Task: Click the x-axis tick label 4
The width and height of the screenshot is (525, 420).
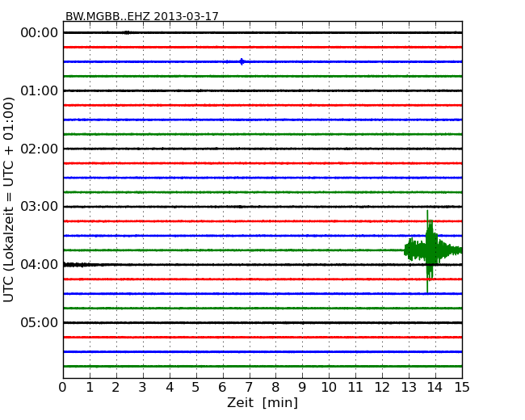Action: click(x=170, y=388)
